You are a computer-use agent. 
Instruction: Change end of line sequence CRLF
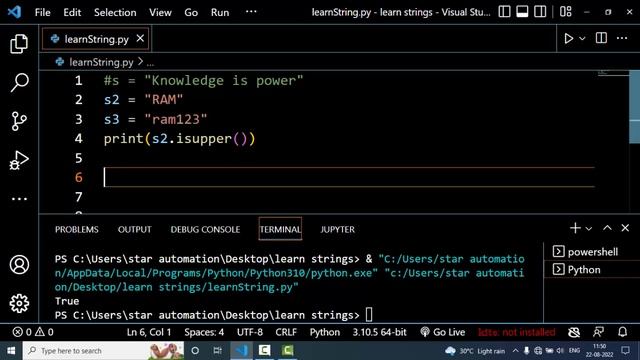tap(286, 332)
